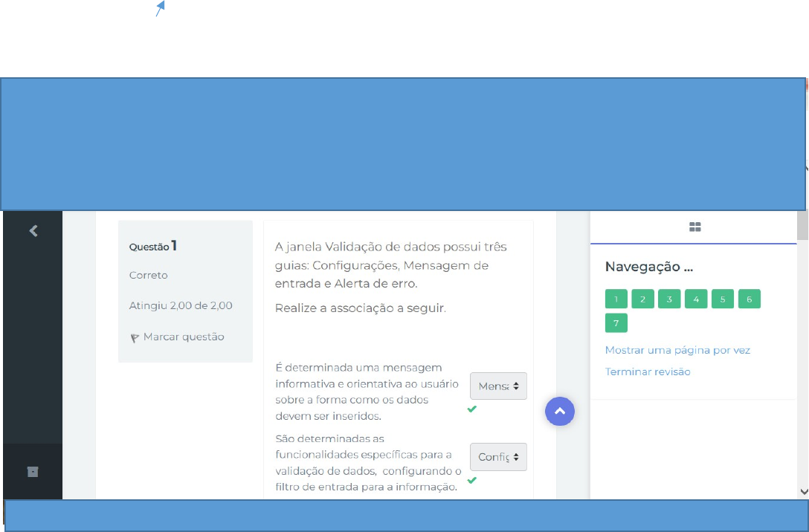Navigate to question 6
Viewport: 809px width, 532px height.
click(750, 299)
